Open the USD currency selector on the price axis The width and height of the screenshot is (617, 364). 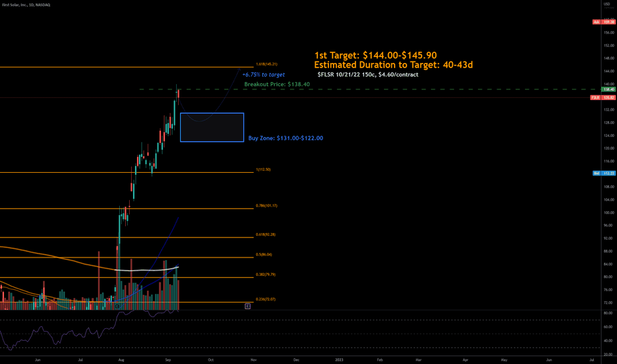coord(606,4)
